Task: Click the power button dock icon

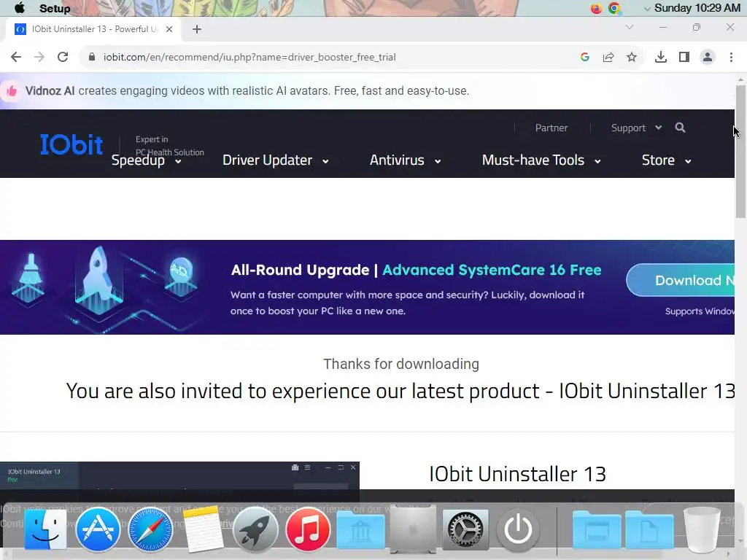Action: 518,529
